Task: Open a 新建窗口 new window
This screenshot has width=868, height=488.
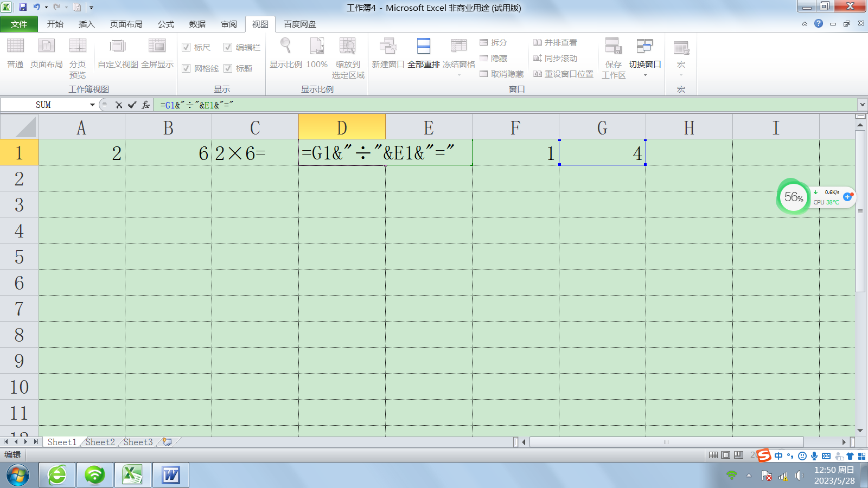Action: (388, 53)
